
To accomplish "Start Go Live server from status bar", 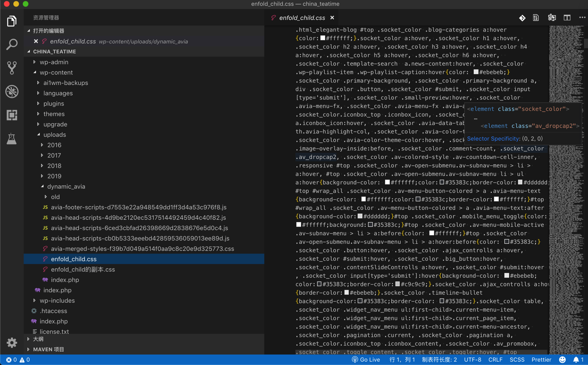I will pos(366,360).
